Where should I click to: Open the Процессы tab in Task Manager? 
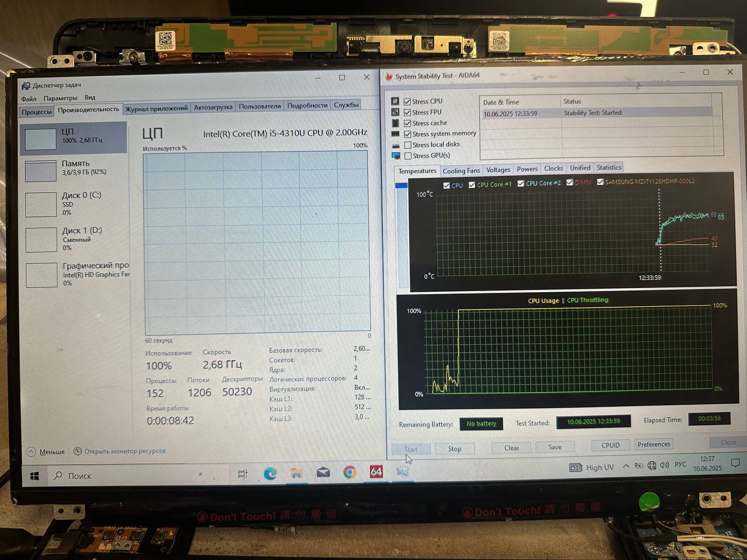click(x=37, y=111)
